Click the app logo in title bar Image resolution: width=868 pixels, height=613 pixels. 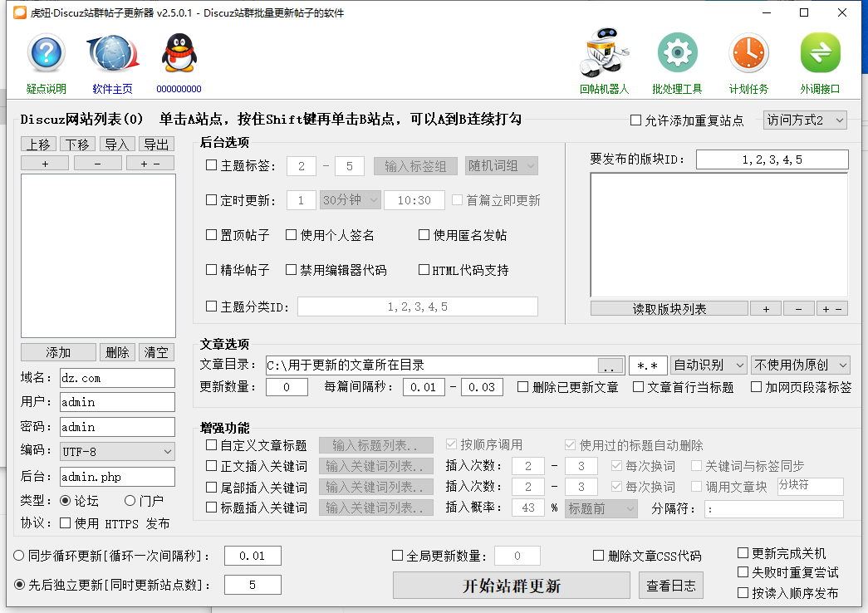(x=20, y=12)
